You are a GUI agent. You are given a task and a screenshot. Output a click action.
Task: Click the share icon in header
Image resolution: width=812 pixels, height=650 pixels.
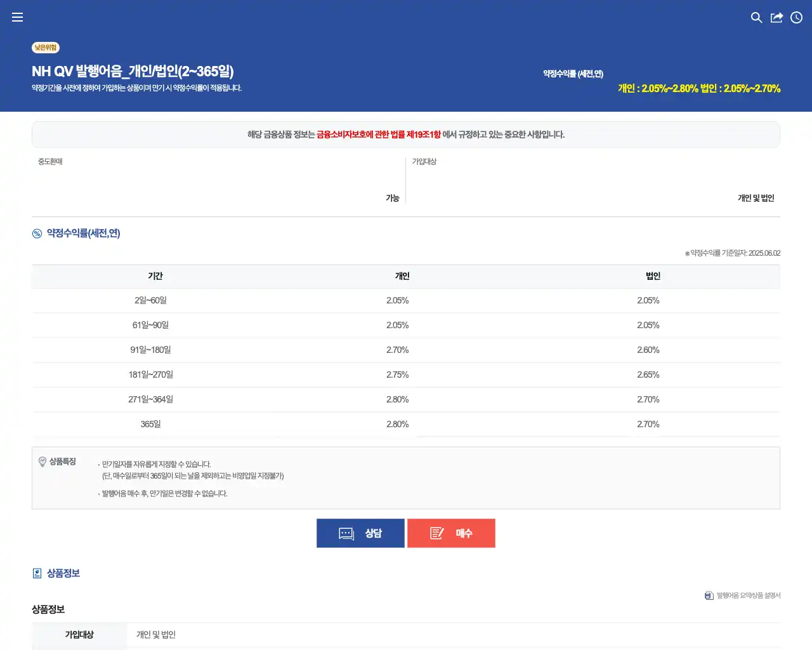776,18
